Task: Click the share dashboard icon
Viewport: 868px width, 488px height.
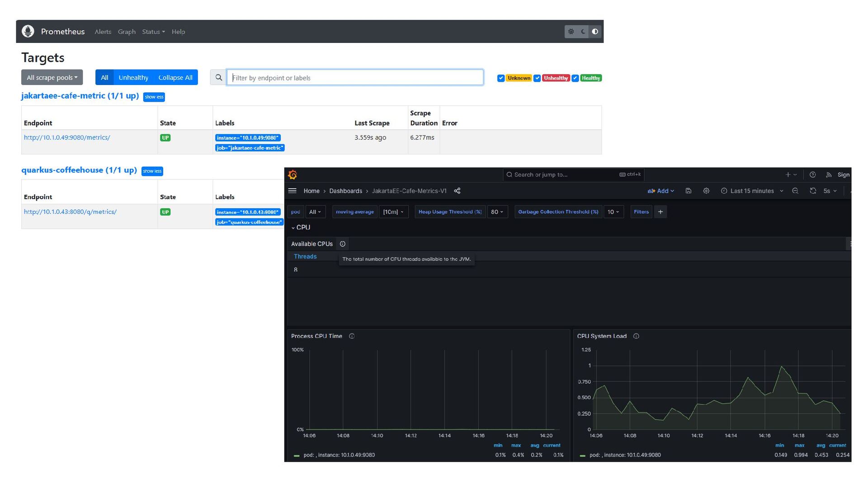Action: click(457, 191)
